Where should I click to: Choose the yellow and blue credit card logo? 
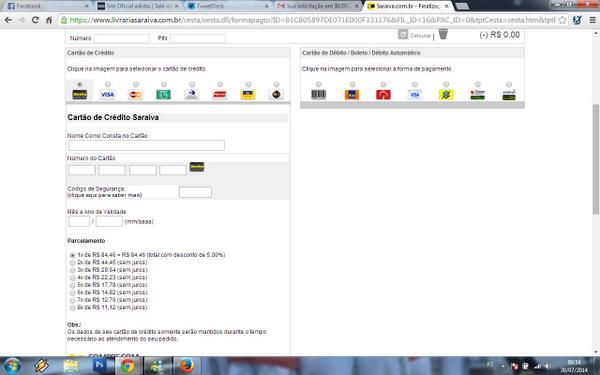coord(248,94)
